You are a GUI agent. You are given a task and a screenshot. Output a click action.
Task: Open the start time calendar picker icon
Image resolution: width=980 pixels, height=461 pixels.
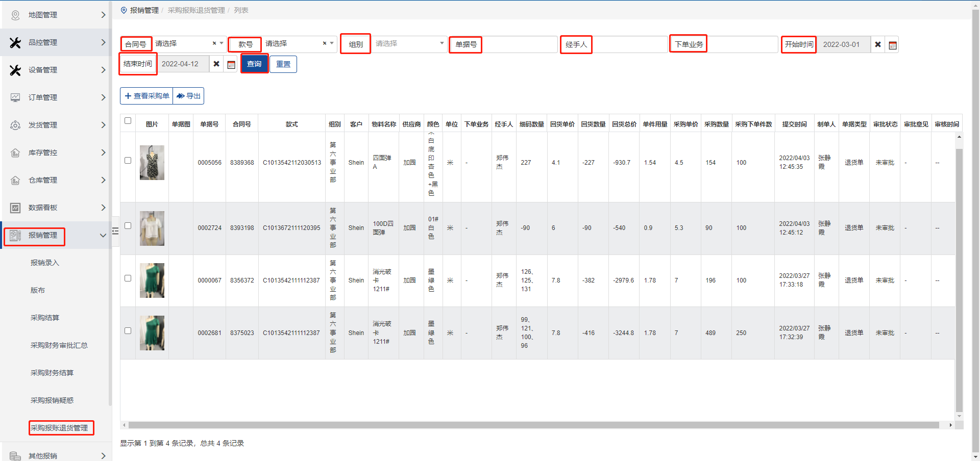point(892,45)
